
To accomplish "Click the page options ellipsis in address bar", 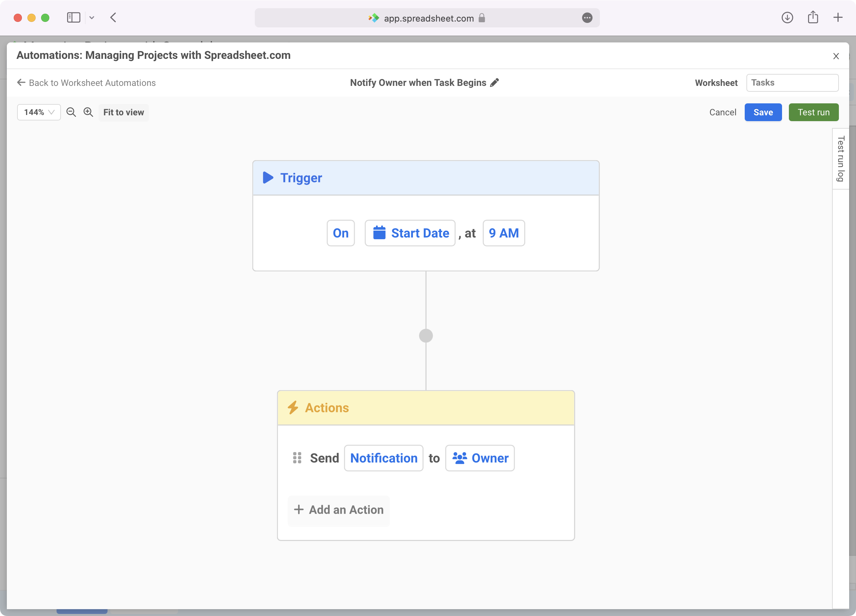I will point(587,18).
